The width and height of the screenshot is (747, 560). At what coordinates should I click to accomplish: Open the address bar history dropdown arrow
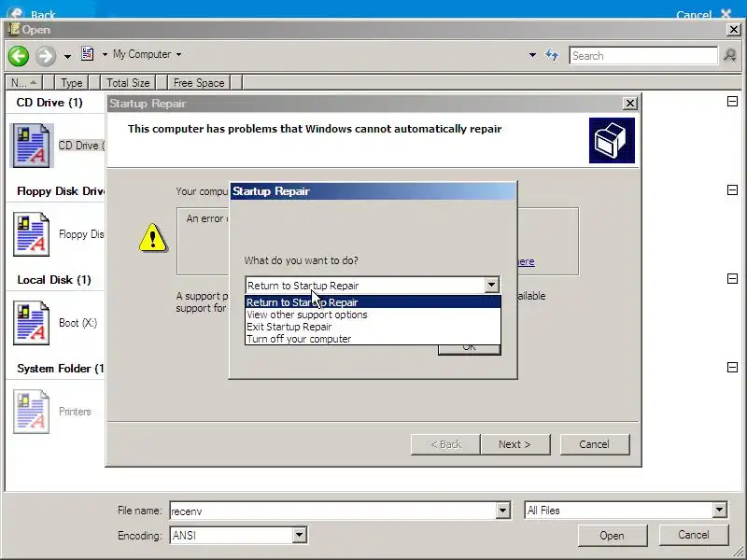coord(532,55)
